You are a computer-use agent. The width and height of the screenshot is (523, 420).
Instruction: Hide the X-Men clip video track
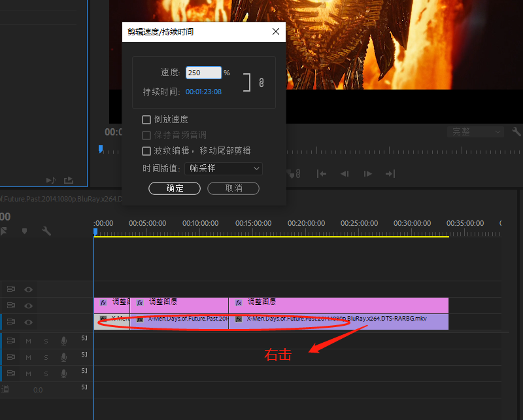[28, 322]
